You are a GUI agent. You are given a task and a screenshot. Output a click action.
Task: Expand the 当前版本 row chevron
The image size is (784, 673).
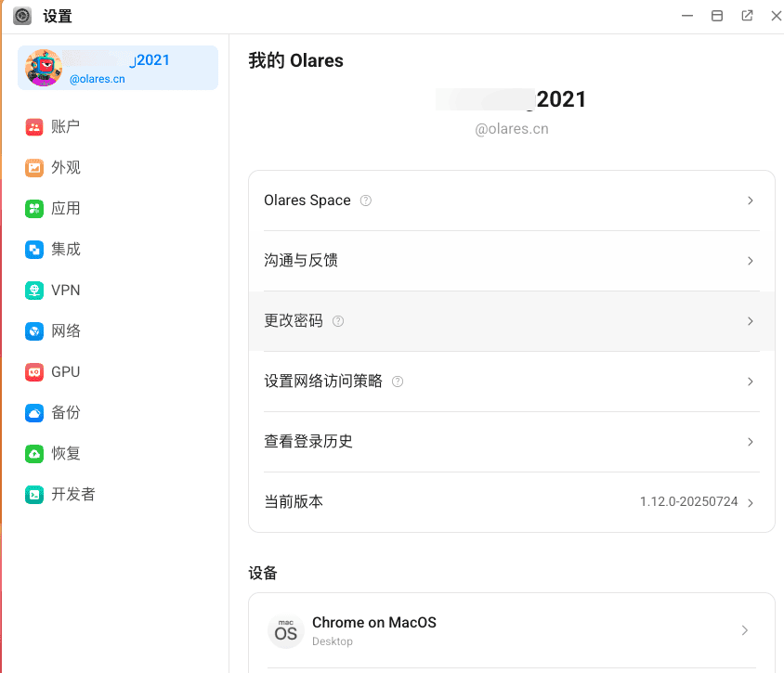click(750, 502)
